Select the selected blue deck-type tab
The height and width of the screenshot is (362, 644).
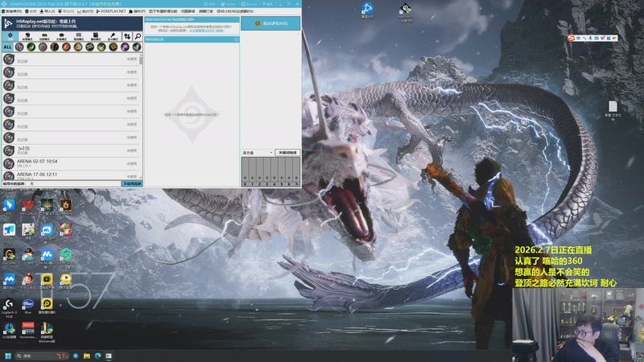(10, 36)
